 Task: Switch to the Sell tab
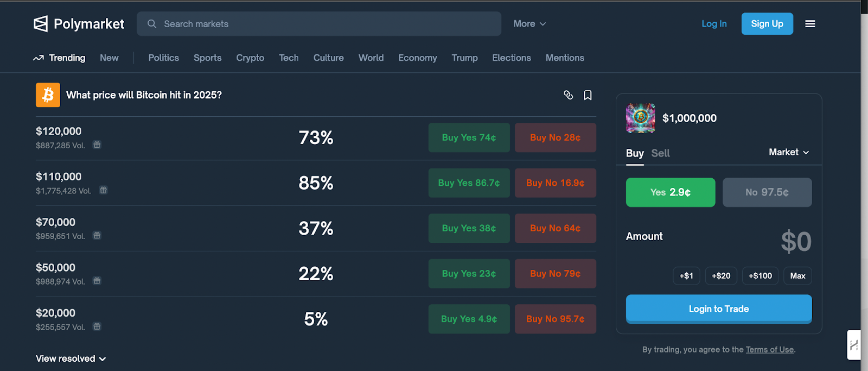(660, 153)
